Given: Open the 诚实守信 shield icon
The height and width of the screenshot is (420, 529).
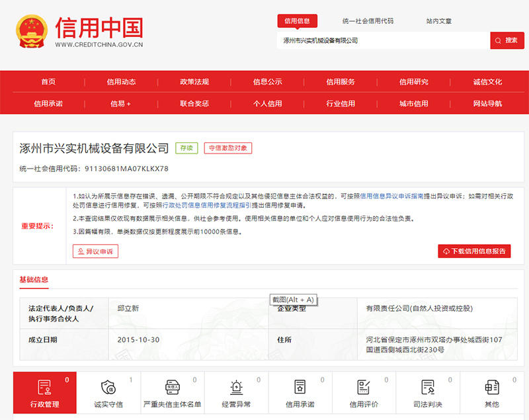Looking at the screenshot, I should coord(108,388).
